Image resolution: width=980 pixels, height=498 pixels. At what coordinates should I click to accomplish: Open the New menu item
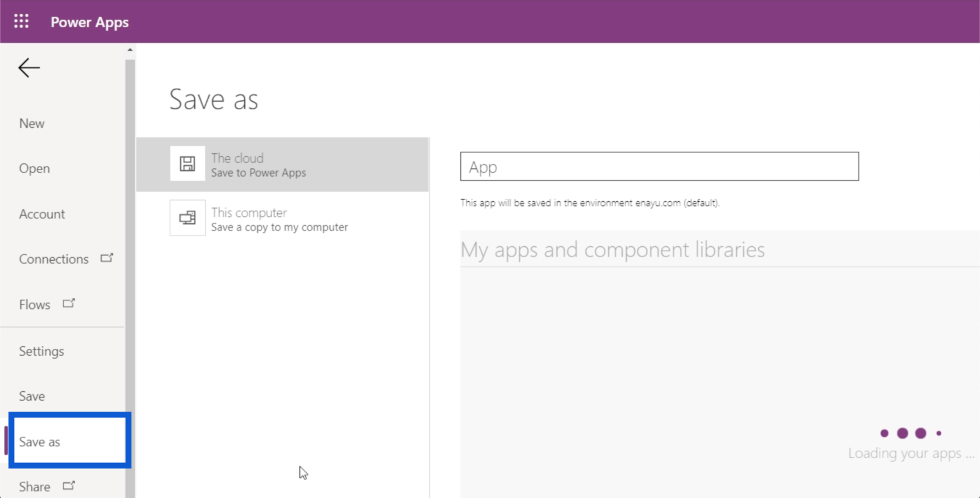[x=32, y=124]
